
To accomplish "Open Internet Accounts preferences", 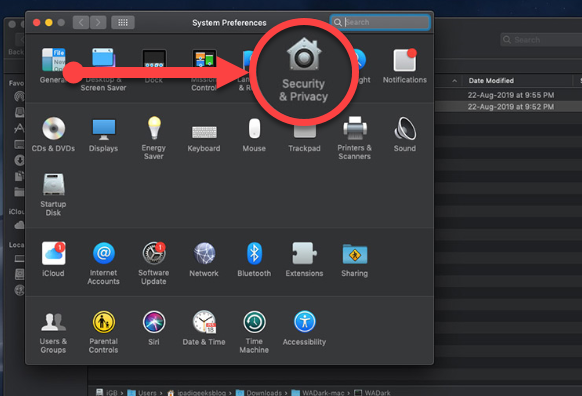I will 104,263.
